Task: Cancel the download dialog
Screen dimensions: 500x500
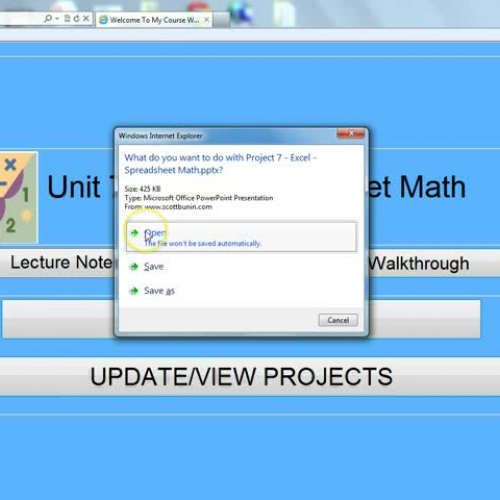Action: pos(338,320)
